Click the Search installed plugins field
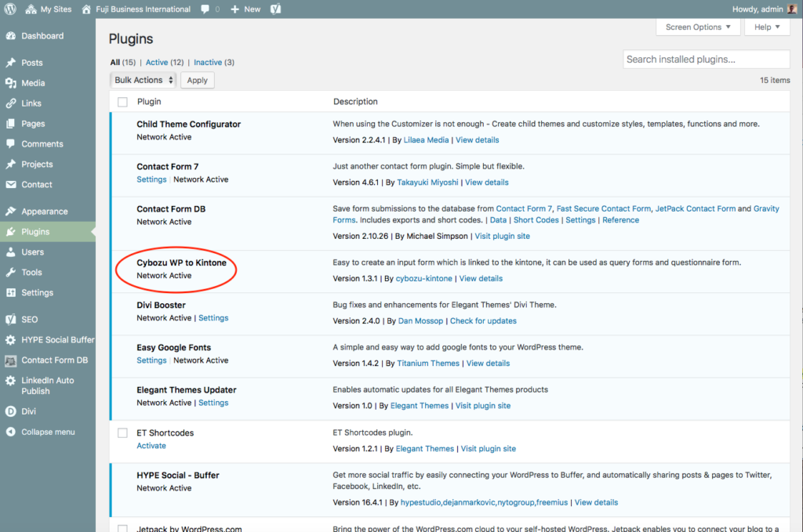Viewport: 803px width, 532px height. pyautogui.click(x=707, y=60)
